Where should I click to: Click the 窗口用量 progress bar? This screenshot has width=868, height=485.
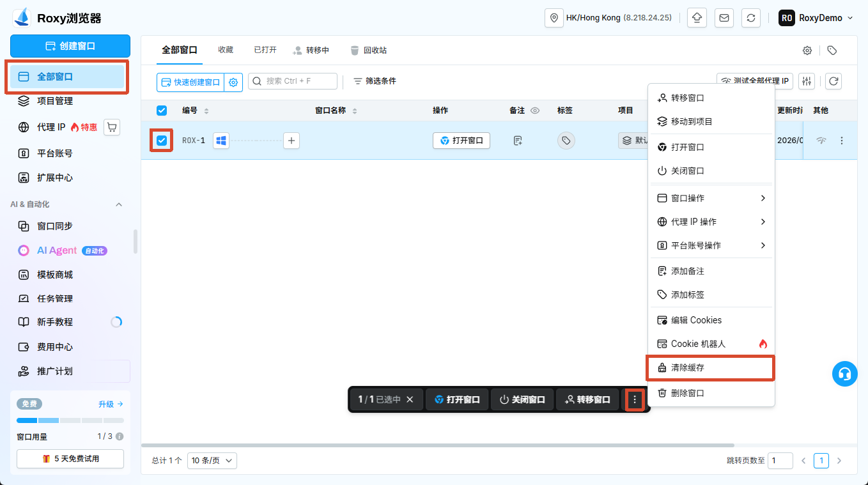(70, 420)
